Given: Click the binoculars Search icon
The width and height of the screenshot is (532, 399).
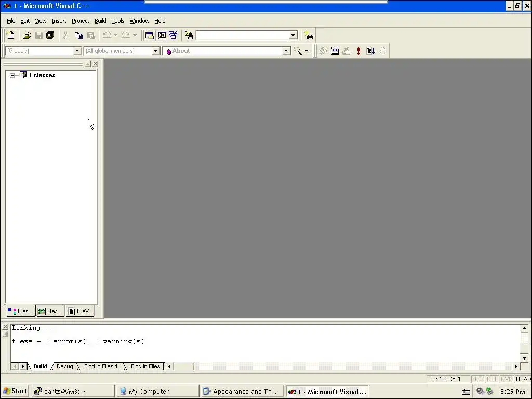Looking at the screenshot, I should click(309, 36).
